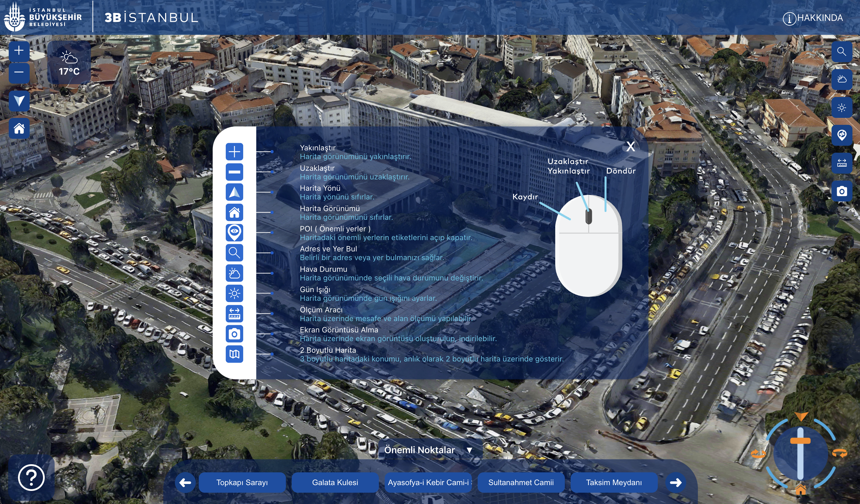The height and width of the screenshot is (504, 860).
Task: Click the 2D map icon in the help panel
Action: [234, 354]
